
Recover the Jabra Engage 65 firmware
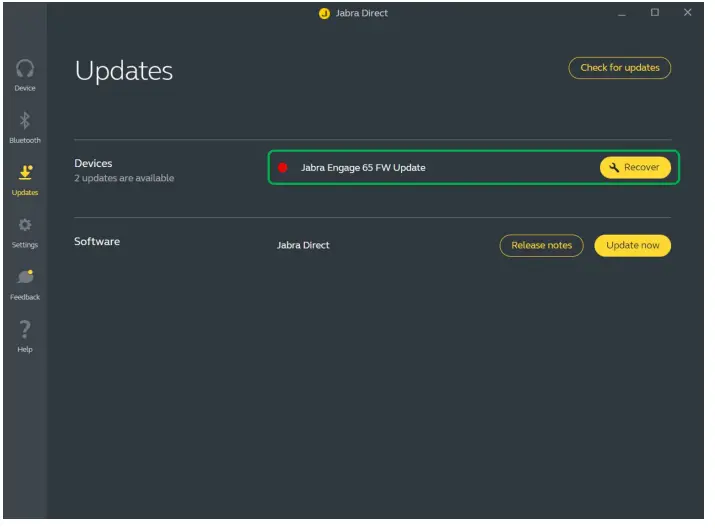tap(635, 167)
